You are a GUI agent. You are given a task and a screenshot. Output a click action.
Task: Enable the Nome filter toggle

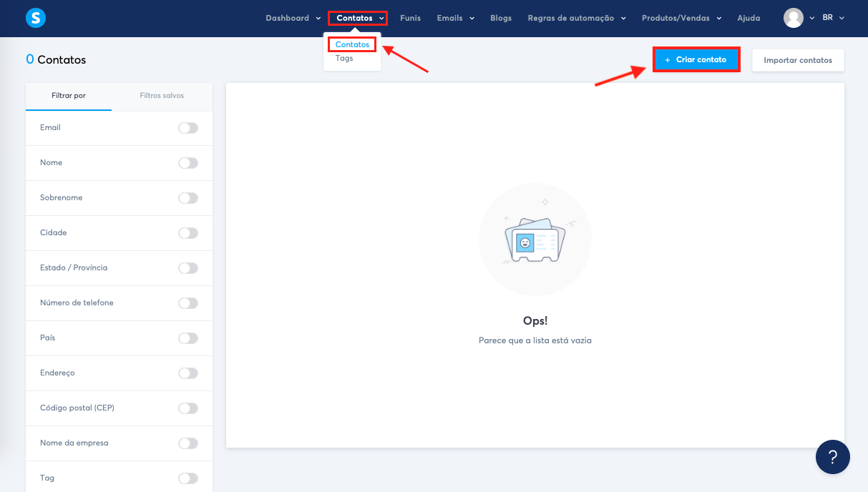click(x=187, y=162)
